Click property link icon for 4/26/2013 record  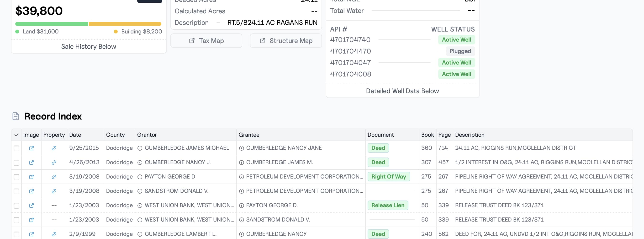54,163
